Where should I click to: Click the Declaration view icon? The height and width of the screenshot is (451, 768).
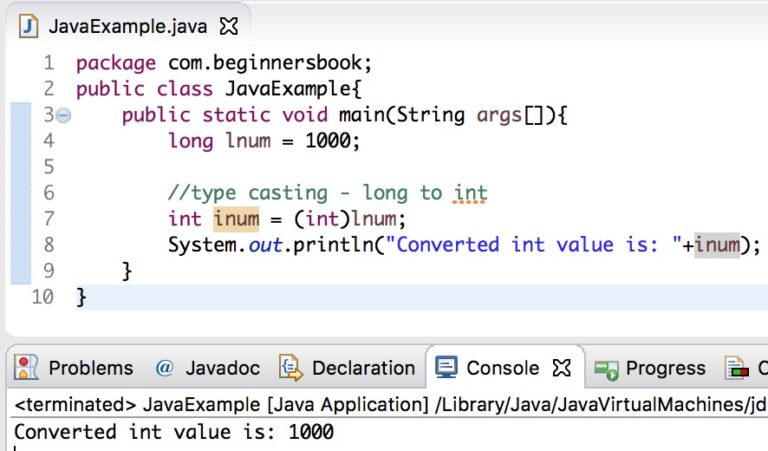click(290, 367)
